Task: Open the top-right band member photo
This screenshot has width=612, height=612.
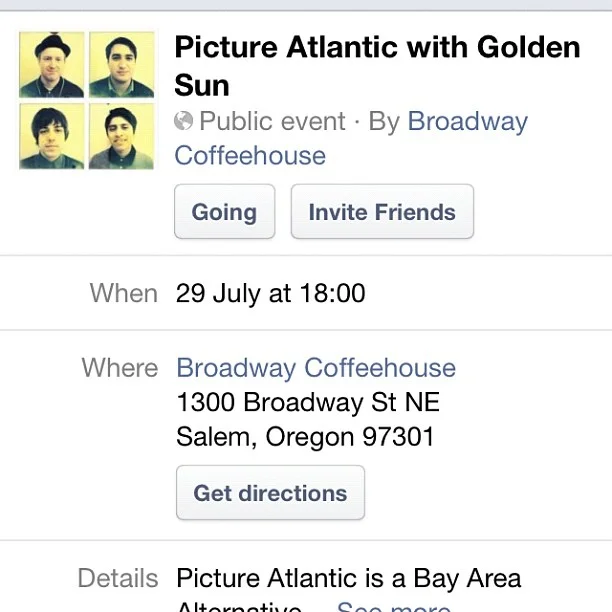Action: pyautogui.click(x=122, y=65)
